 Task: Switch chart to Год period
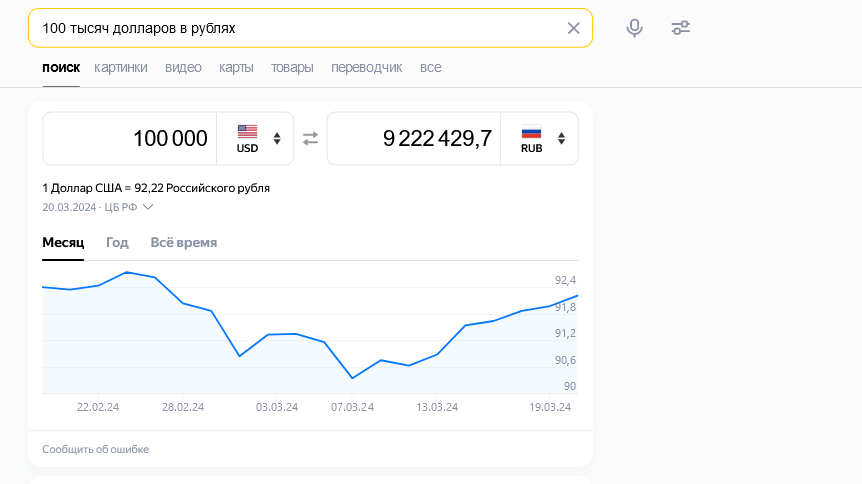point(117,243)
